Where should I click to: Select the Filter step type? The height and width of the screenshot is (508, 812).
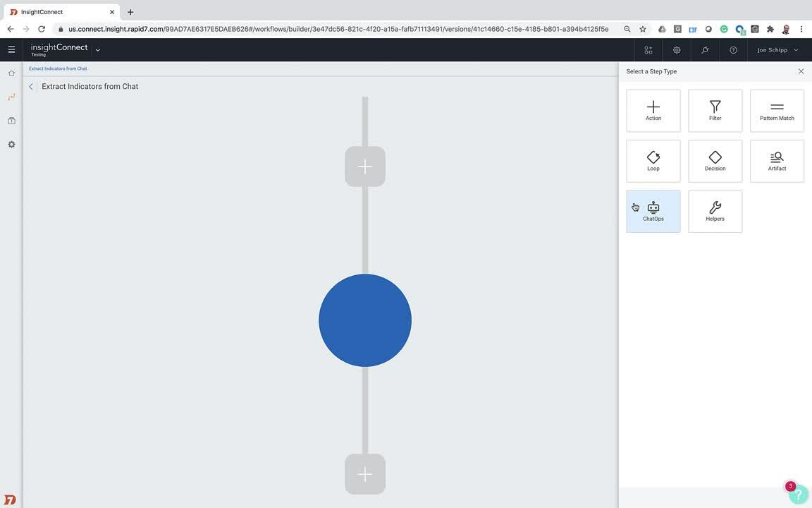pyautogui.click(x=714, y=110)
